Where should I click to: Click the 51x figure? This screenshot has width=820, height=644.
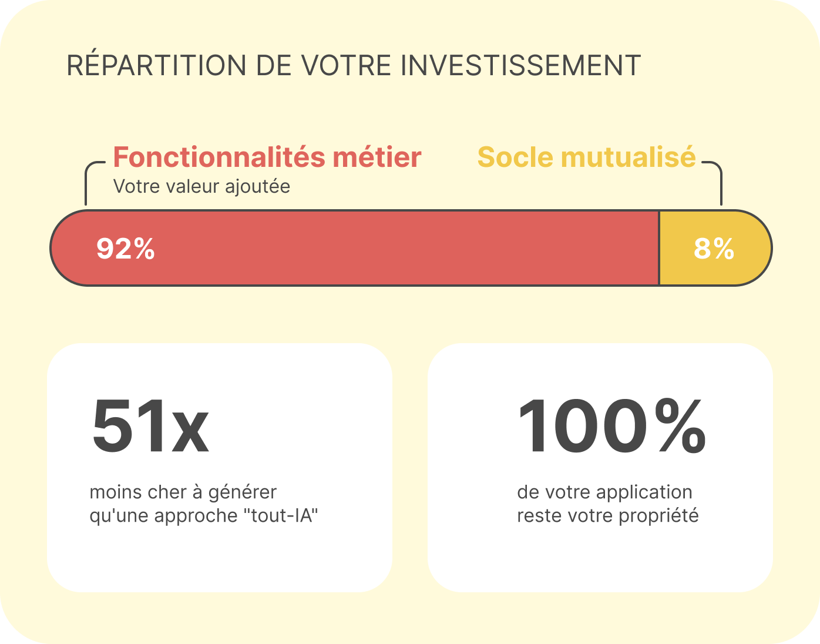pos(150,426)
